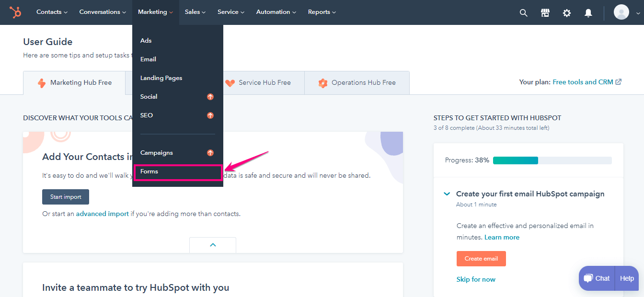Collapse the open Marketing menu
The image size is (644, 297).
point(155,12)
